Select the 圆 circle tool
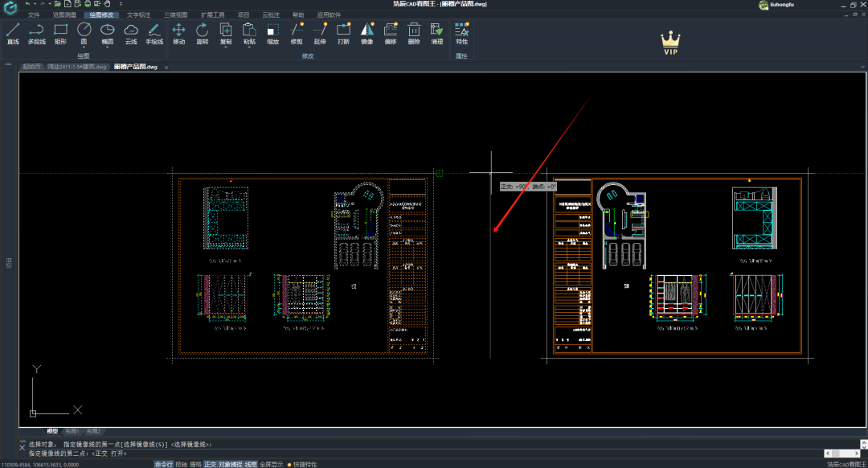868x468 pixels. 84,32
